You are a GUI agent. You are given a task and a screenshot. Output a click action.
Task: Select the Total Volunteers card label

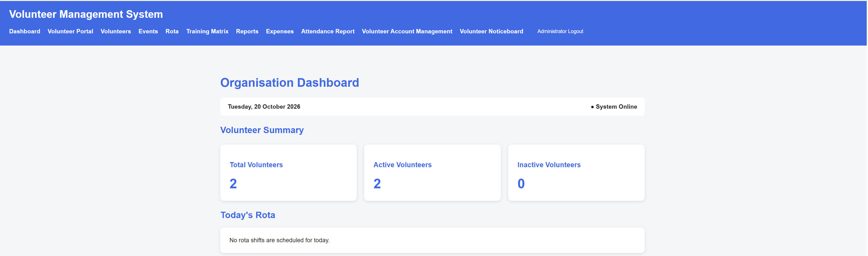click(x=256, y=165)
